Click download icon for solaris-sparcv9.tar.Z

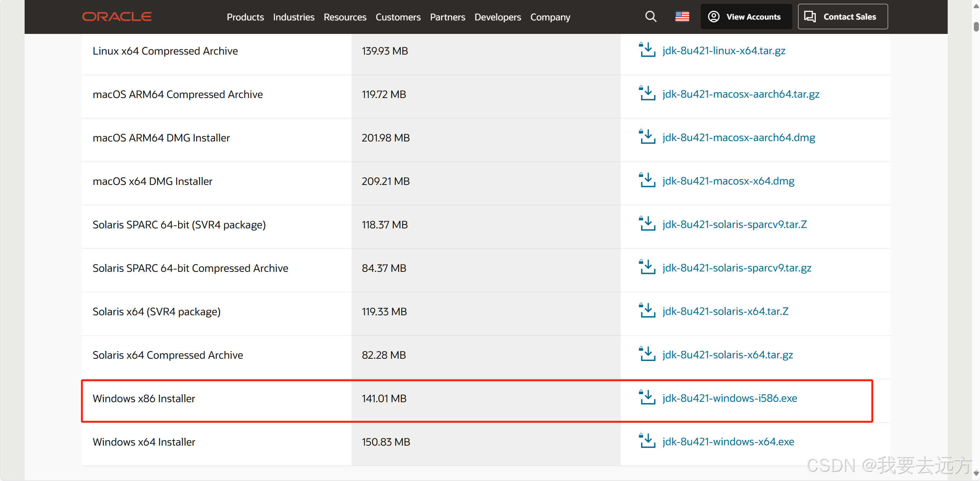tap(647, 224)
